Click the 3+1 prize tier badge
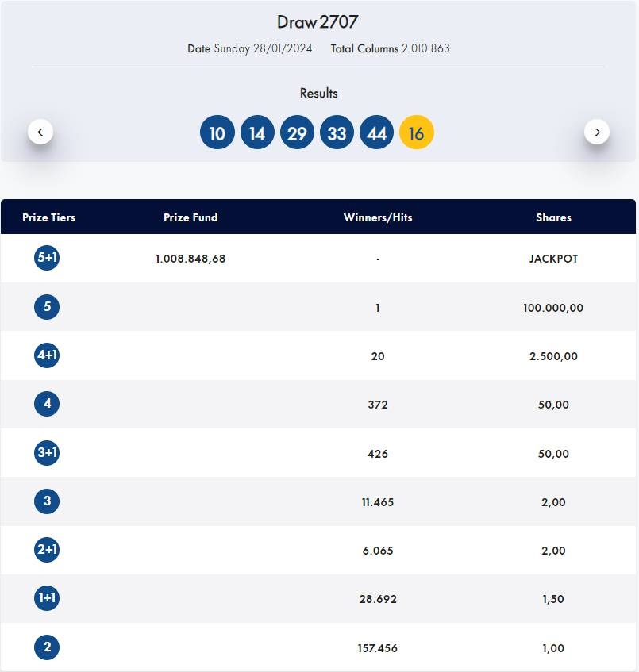 click(x=47, y=453)
